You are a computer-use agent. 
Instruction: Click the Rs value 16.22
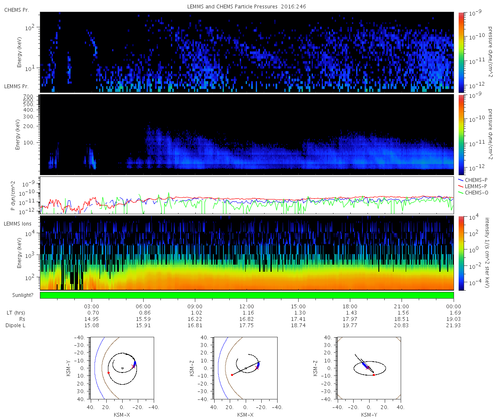pyautogui.click(x=196, y=319)
